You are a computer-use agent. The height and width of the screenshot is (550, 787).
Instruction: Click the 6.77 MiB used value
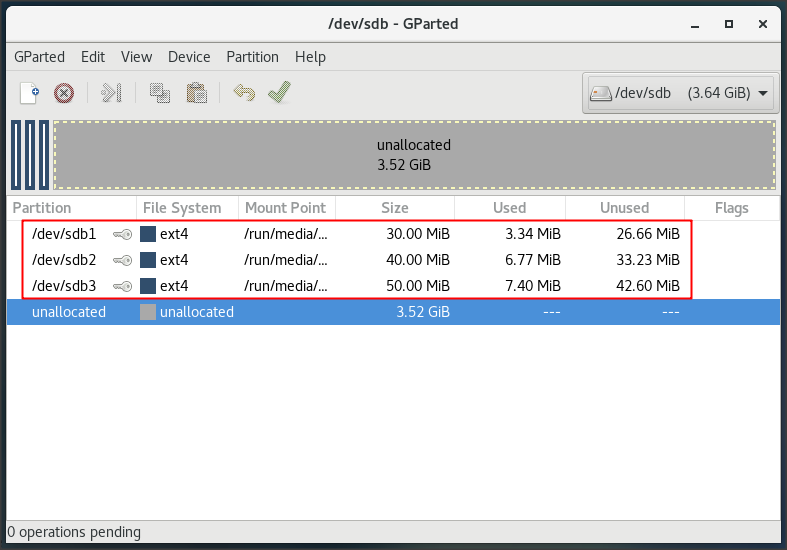click(x=533, y=260)
